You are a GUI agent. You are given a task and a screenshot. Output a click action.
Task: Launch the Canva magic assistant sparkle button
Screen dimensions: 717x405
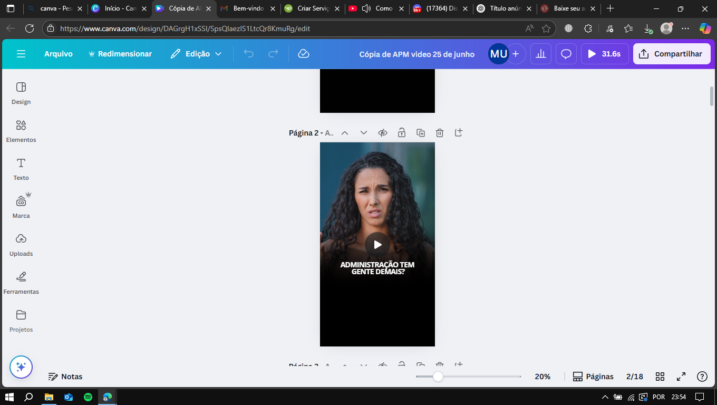click(21, 367)
